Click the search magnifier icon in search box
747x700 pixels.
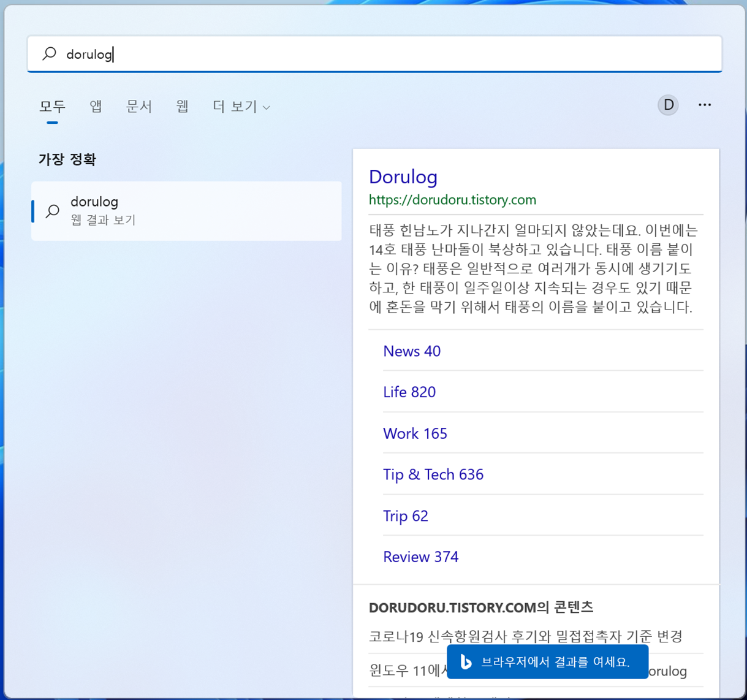tap(49, 54)
